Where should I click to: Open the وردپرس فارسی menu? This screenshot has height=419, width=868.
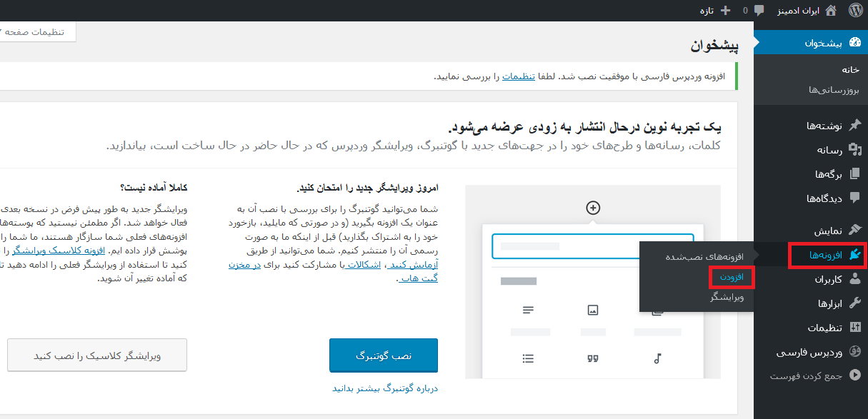click(811, 352)
